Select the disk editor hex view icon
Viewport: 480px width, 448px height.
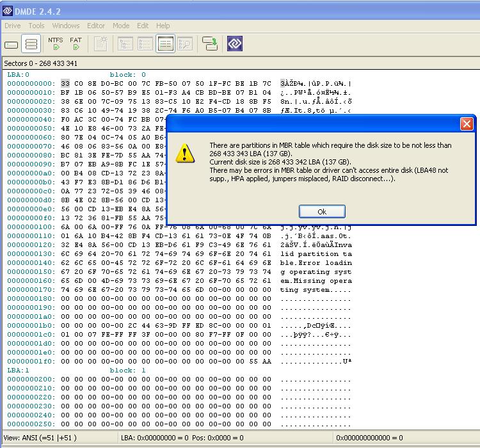click(x=165, y=44)
